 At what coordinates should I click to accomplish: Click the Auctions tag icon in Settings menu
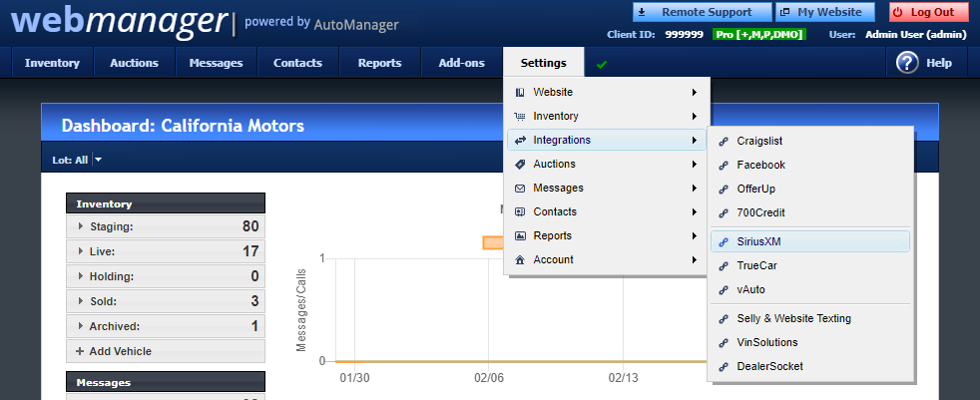tap(520, 164)
